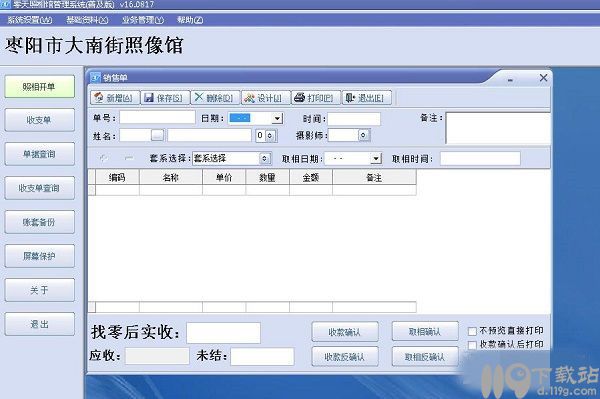Click the 名称 column header
Image resolution: width=600 pixels, height=399 pixels.
(171, 178)
